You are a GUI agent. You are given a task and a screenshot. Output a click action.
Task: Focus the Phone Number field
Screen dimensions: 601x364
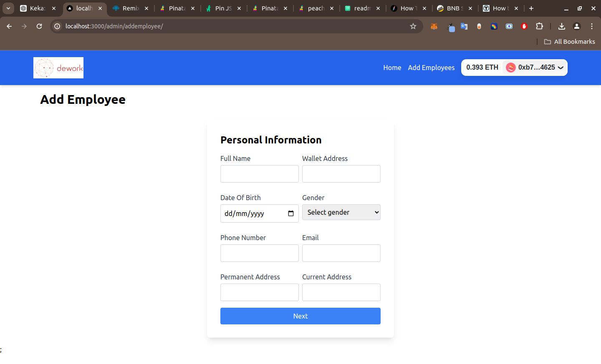pos(260,253)
